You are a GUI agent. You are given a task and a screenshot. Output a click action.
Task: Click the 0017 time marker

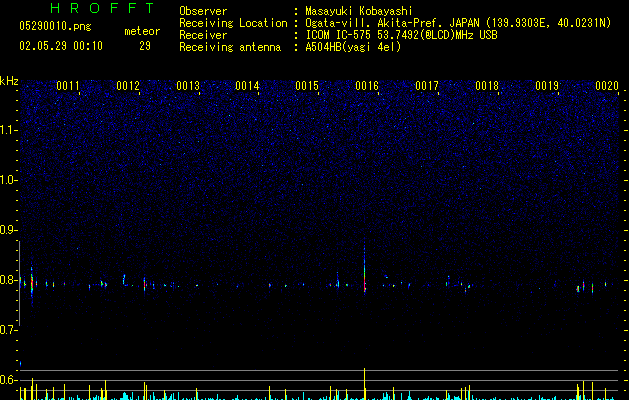point(427,86)
